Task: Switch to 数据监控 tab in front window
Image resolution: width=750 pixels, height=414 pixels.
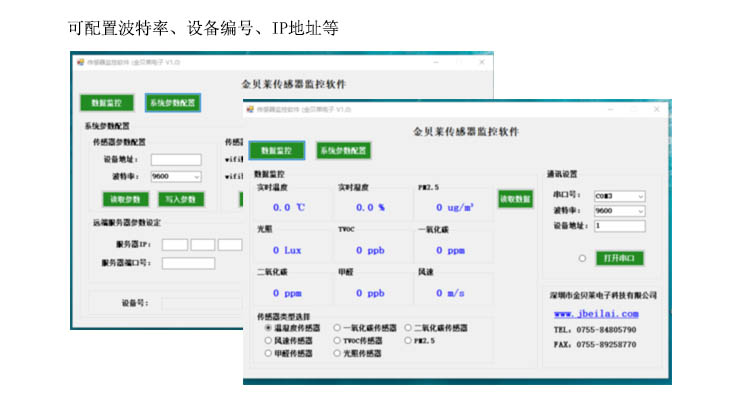Action: [x=276, y=150]
